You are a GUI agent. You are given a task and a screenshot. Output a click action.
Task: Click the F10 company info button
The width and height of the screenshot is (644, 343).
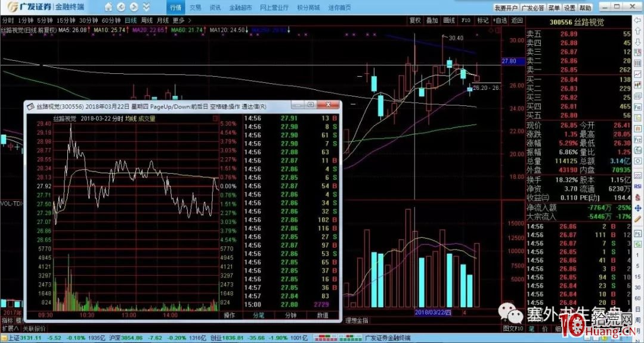pos(466,20)
